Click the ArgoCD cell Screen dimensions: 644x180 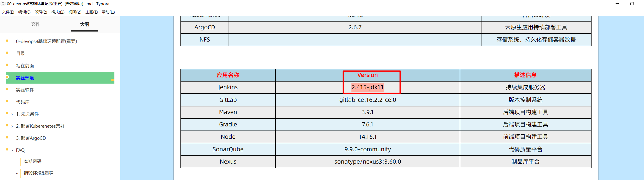pyautogui.click(x=205, y=27)
